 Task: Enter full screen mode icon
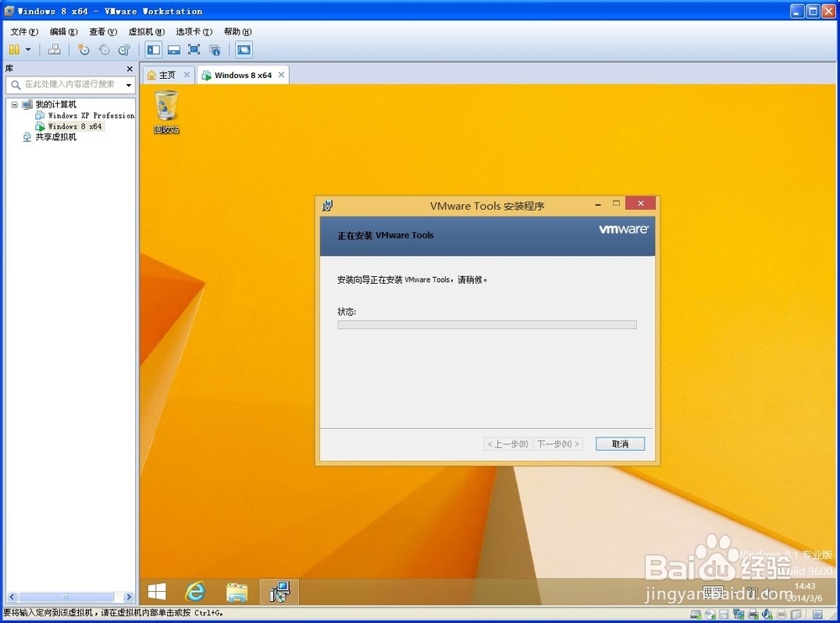(194, 50)
